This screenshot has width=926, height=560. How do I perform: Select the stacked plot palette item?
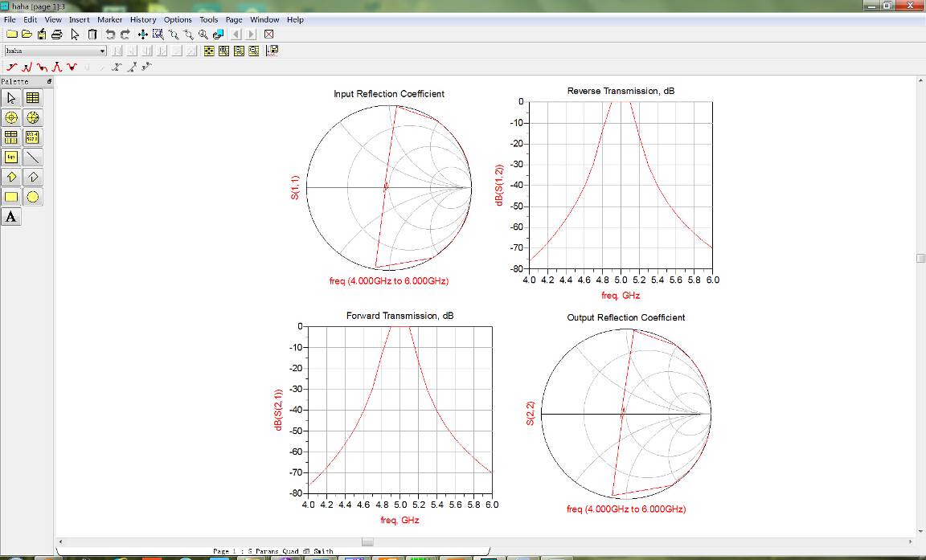point(10,137)
